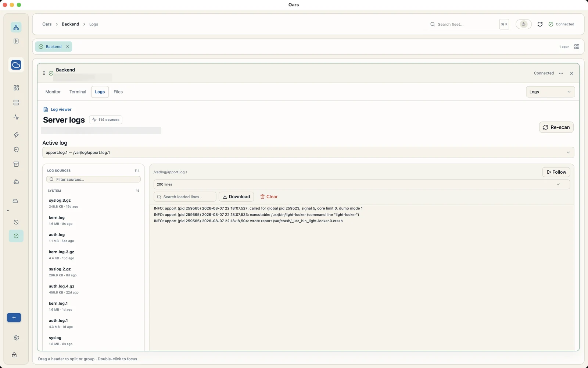The image size is (588, 368).
Task: Open the activity pulse icon in sidebar
Action: pyautogui.click(x=16, y=117)
